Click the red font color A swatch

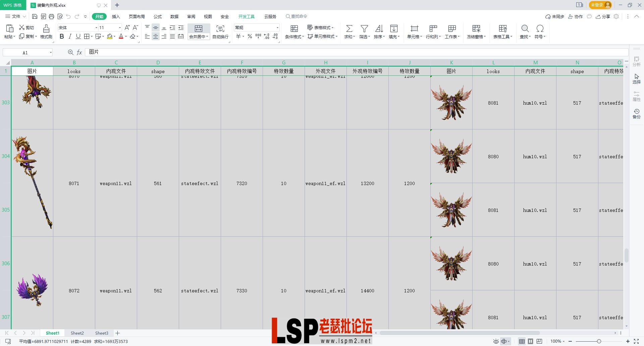click(x=121, y=36)
